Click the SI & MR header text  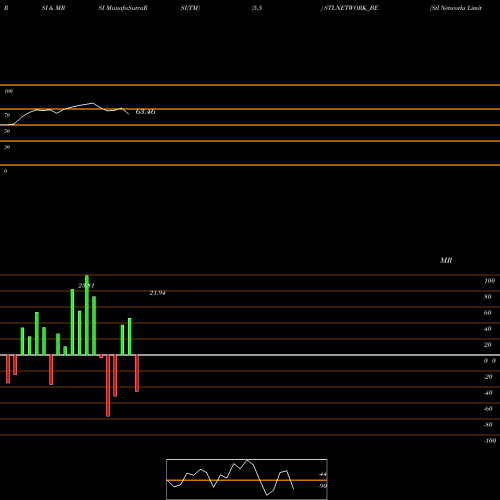(53, 8)
